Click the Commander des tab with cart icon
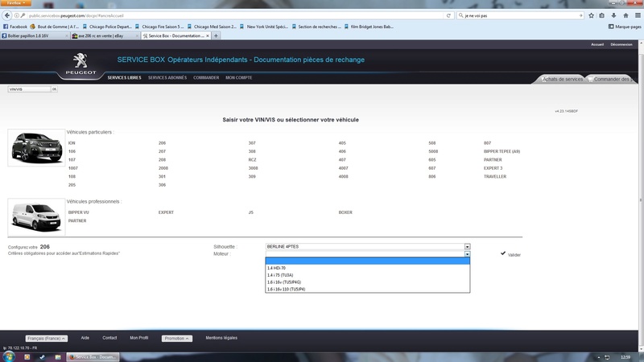The width and height of the screenshot is (644, 362). 611,79
